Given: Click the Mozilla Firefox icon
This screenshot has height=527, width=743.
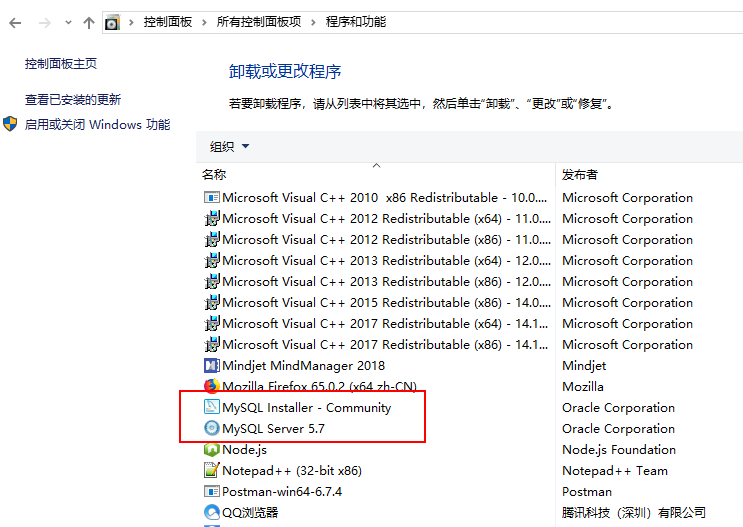Looking at the screenshot, I should click(211, 386).
